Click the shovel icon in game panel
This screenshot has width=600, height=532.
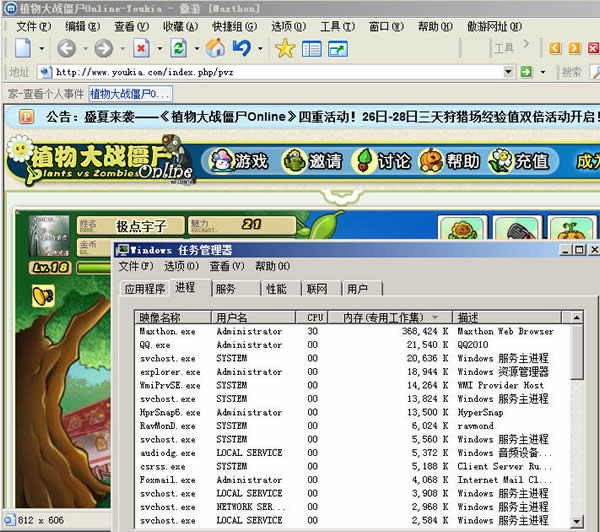coord(517,228)
